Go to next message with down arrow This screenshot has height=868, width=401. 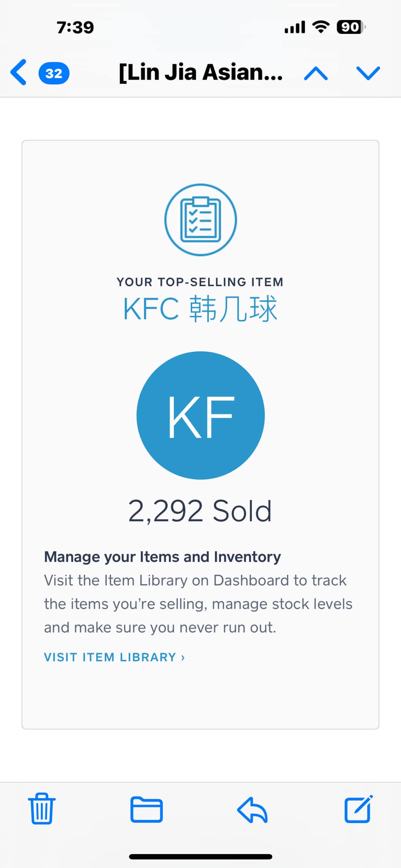(x=368, y=73)
